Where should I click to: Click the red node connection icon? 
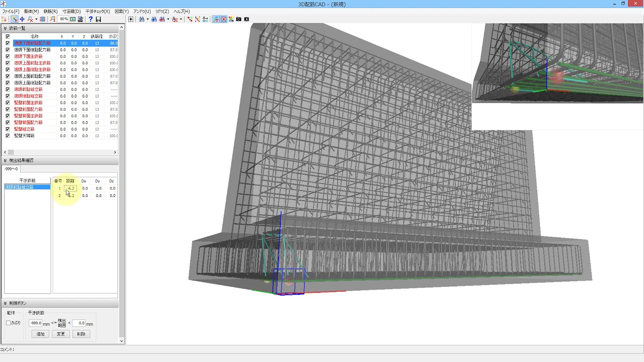tap(190, 19)
